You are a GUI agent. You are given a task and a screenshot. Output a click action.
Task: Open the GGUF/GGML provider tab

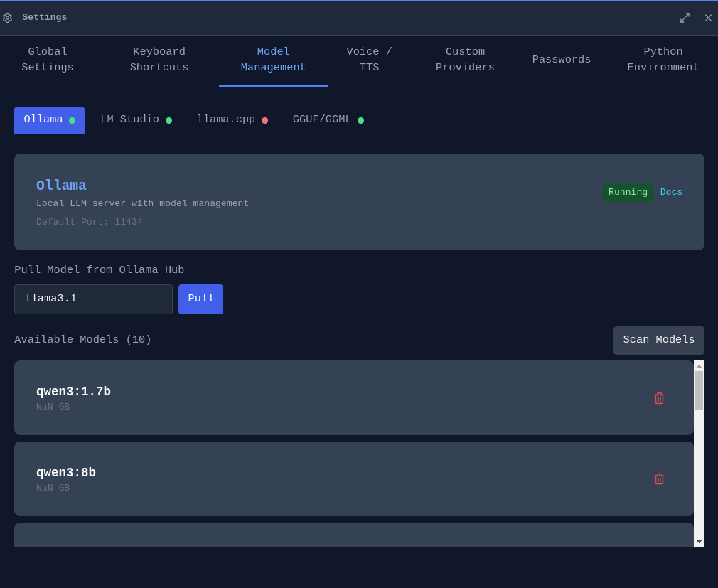point(328,120)
